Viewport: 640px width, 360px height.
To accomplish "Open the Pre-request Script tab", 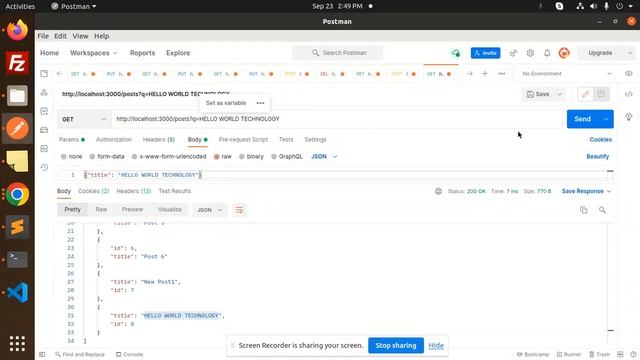I will [x=243, y=140].
